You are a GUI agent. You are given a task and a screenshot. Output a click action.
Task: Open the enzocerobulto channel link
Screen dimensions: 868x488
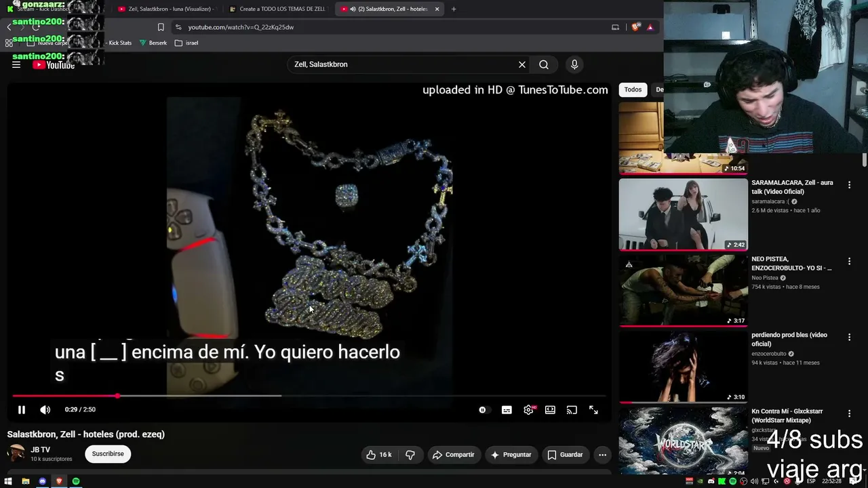pos(769,354)
